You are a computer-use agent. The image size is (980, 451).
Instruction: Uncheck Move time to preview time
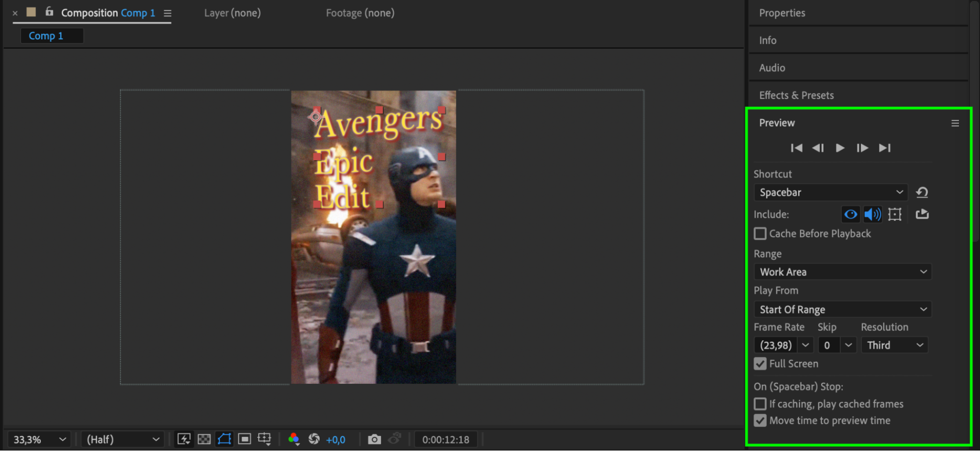pyautogui.click(x=760, y=421)
